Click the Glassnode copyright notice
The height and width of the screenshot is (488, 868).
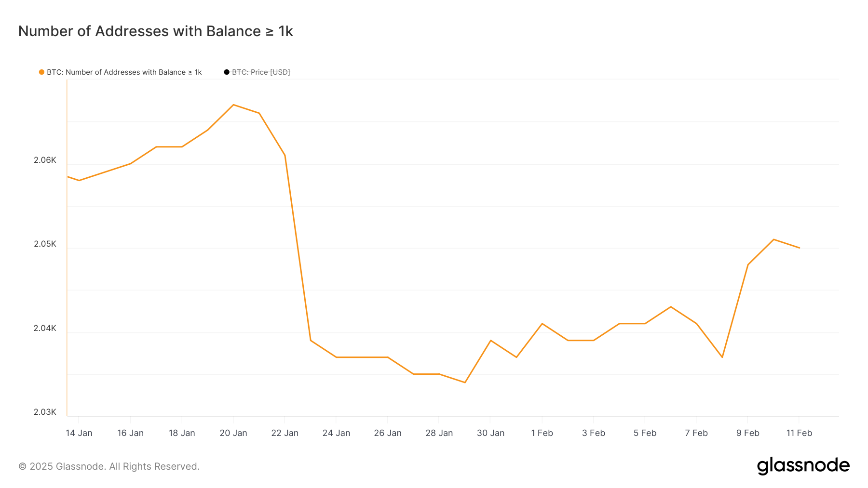click(109, 466)
